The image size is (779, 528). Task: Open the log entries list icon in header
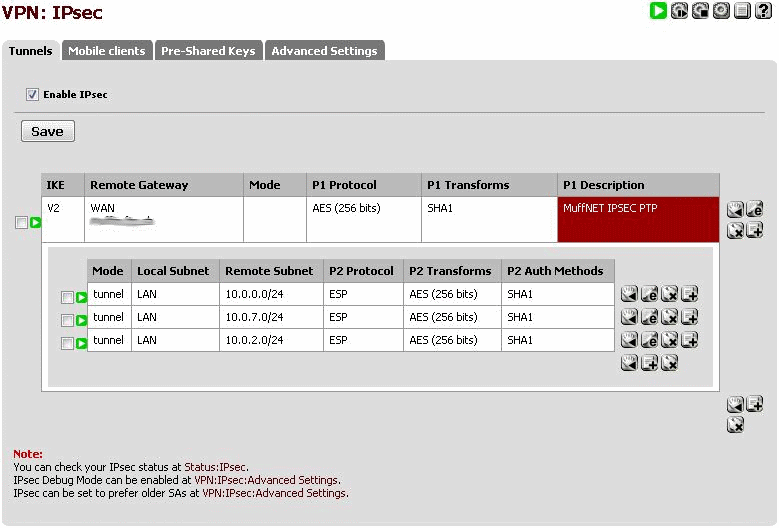741,11
